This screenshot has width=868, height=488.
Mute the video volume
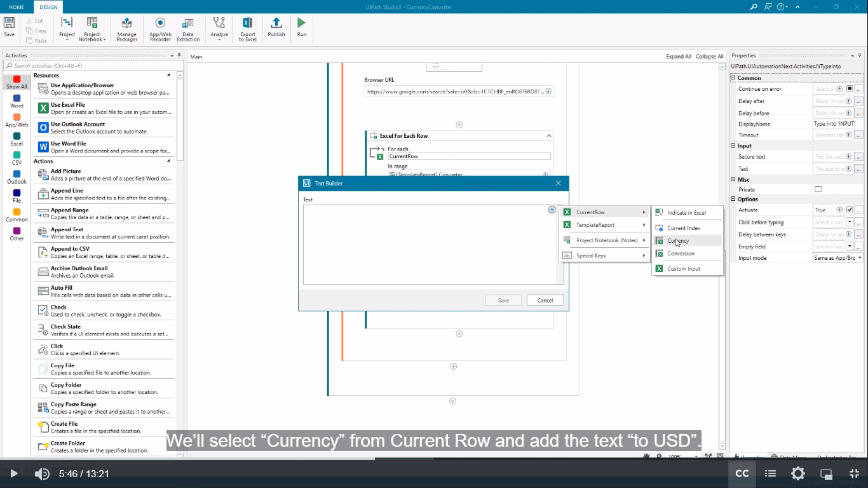pos(42,474)
